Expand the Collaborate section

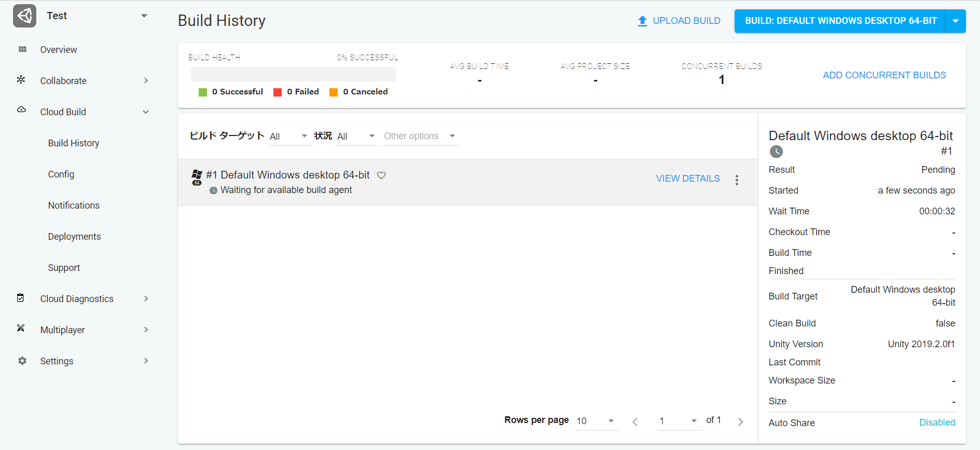[146, 80]
